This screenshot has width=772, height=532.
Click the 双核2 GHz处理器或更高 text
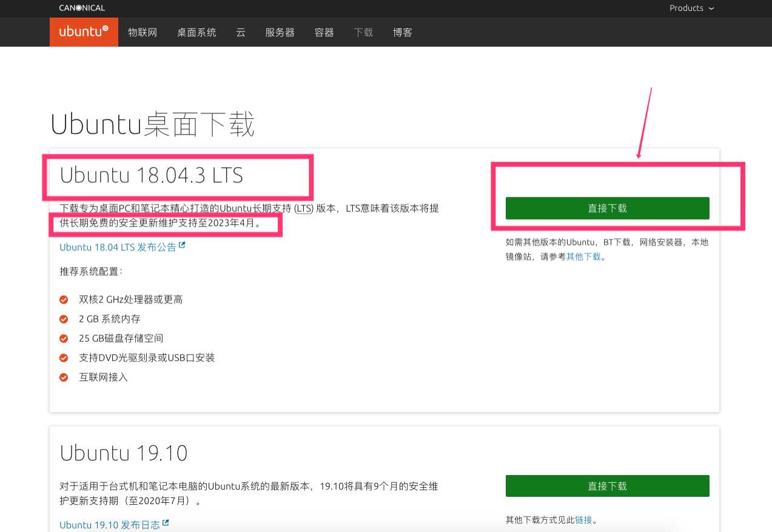click(x=131, y=299)
